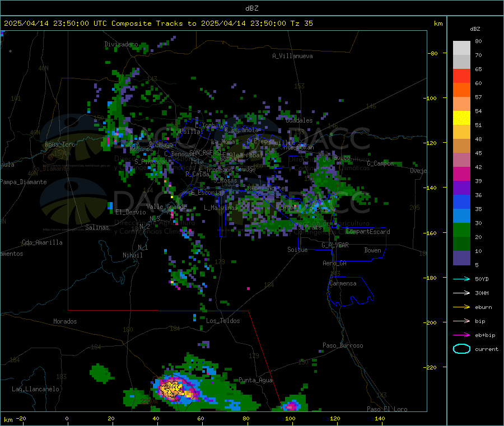Screen dimensions: 504x426
Task: Click the -200 tick on vertical axis
Action: point(430,322)
